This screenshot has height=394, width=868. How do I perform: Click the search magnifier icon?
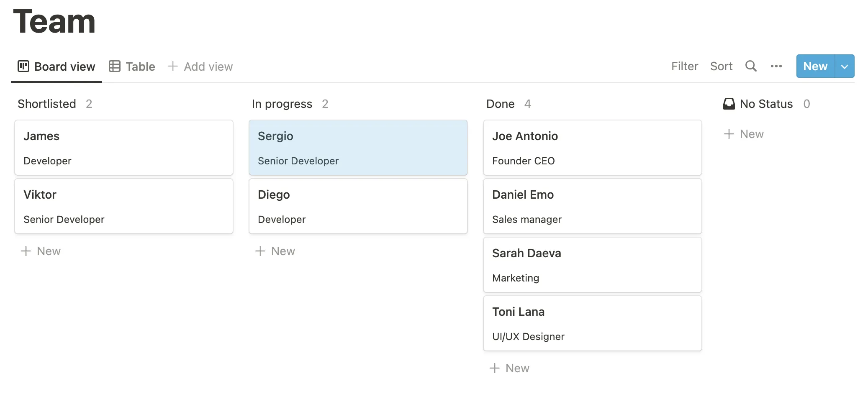click(x=751, y=66)
